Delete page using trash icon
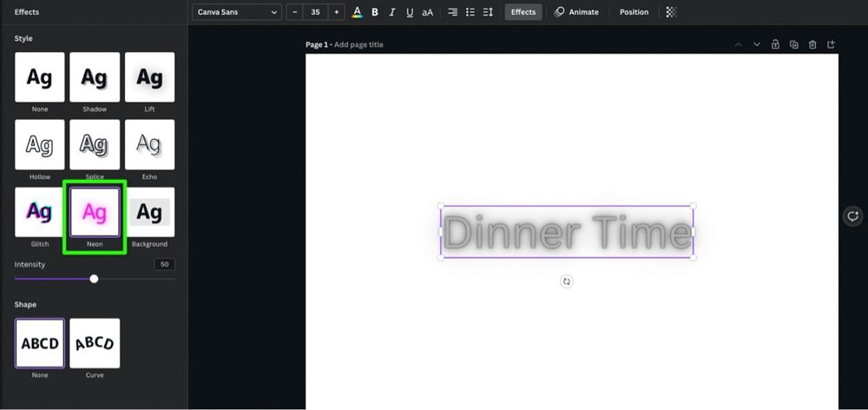Screen dimensions: 868x410 pyautogui.click(x=812, y=44)
